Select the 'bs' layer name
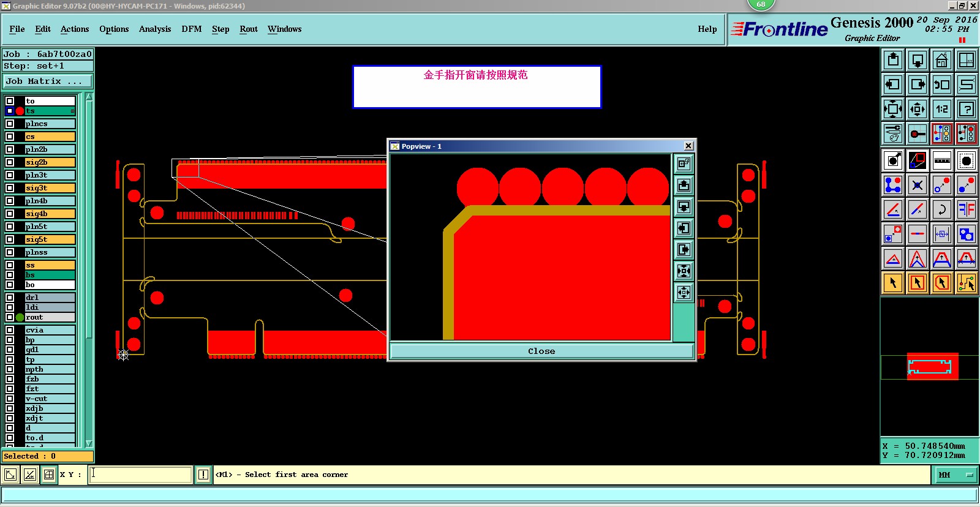Viewport: 980px width, 507px height. click(50, 275)
